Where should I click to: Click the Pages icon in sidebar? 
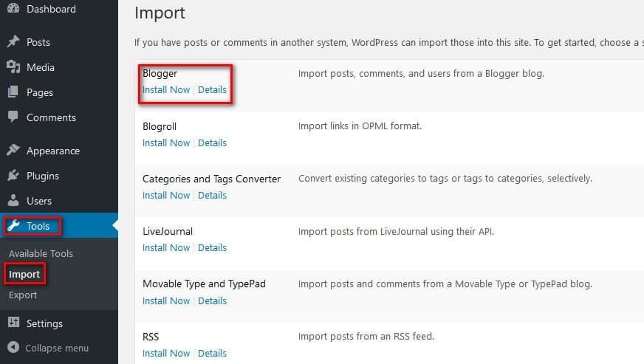pyautogui.click(x=13, y=92)
